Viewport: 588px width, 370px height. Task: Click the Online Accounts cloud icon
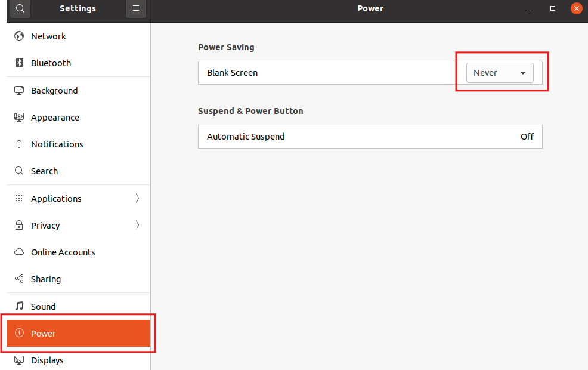pos(19,252)
